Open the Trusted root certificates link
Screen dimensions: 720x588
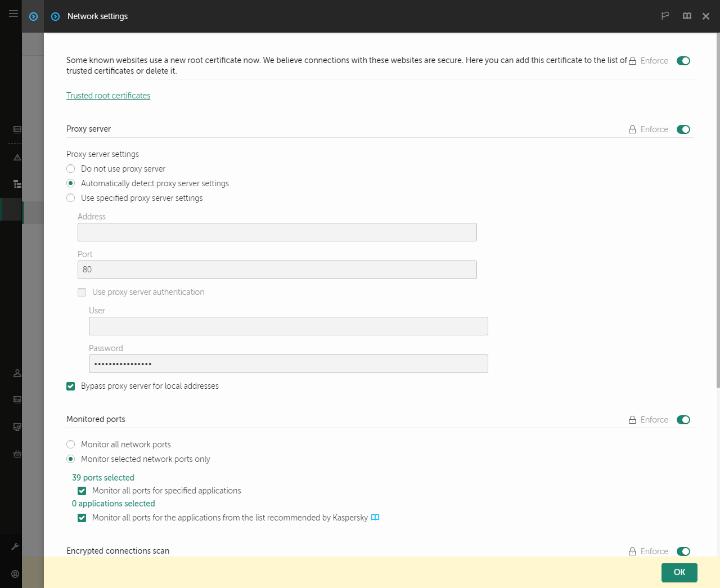(x=108, y=95)
